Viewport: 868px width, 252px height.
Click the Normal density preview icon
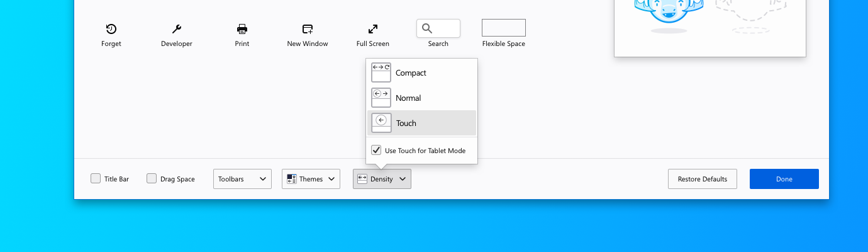tap(381, 98)
